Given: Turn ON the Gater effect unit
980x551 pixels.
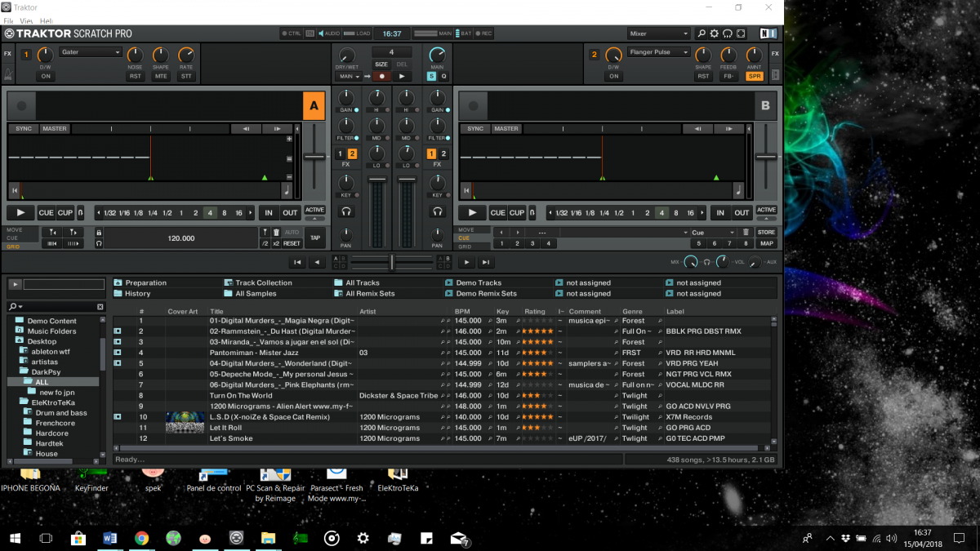Looking at the screenshot, I should (46, 76).
